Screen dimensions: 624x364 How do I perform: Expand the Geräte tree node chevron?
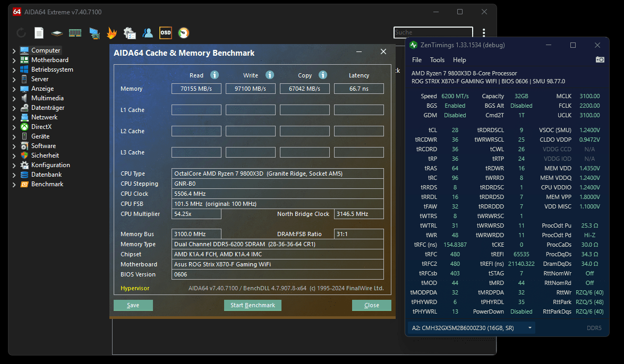point(14,137)
